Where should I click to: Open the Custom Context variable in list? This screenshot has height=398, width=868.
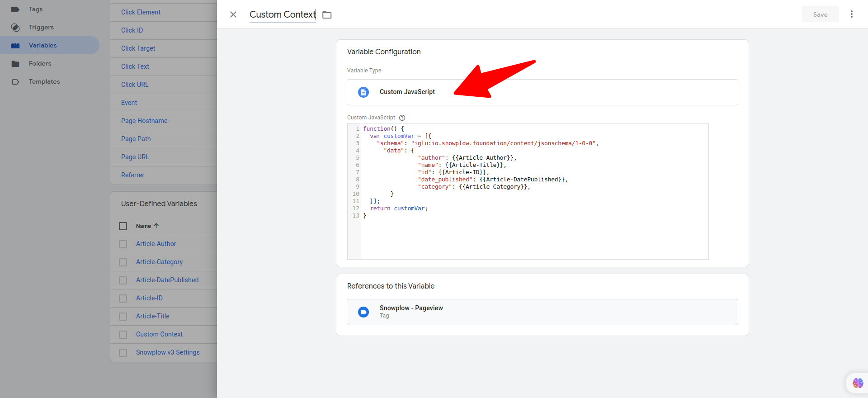159,334
